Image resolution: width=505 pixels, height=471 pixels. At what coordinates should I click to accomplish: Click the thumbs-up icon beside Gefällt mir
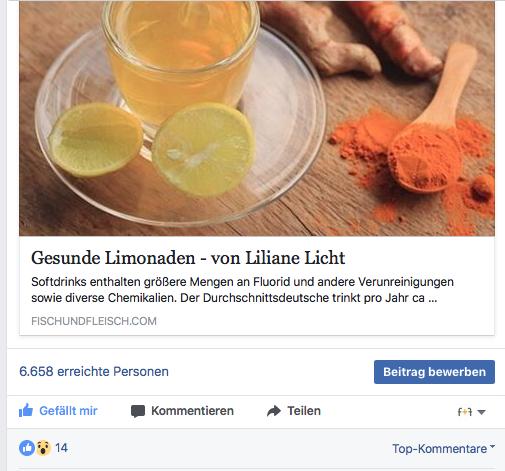coord(26,411)
